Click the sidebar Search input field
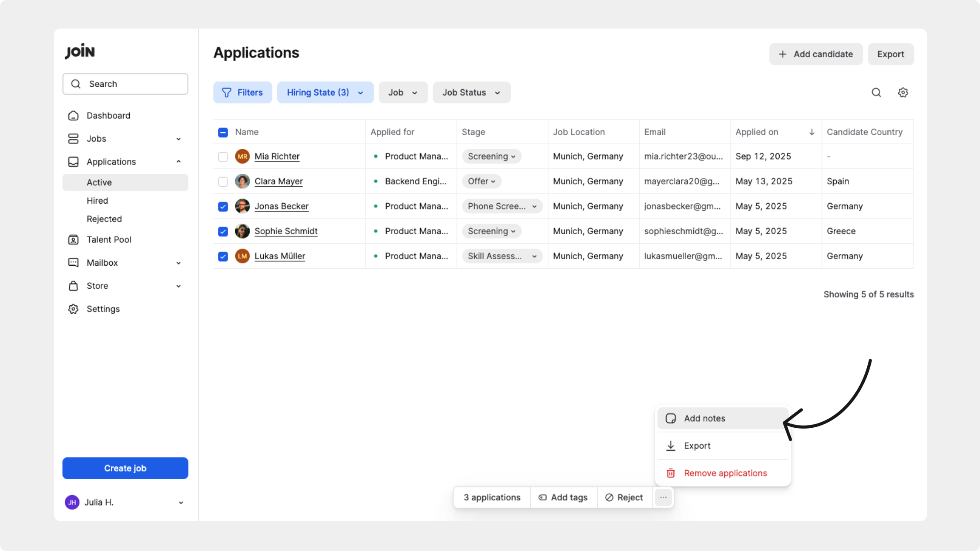Image resolution: width=980 pixels, height=551 pixels. 132,84
